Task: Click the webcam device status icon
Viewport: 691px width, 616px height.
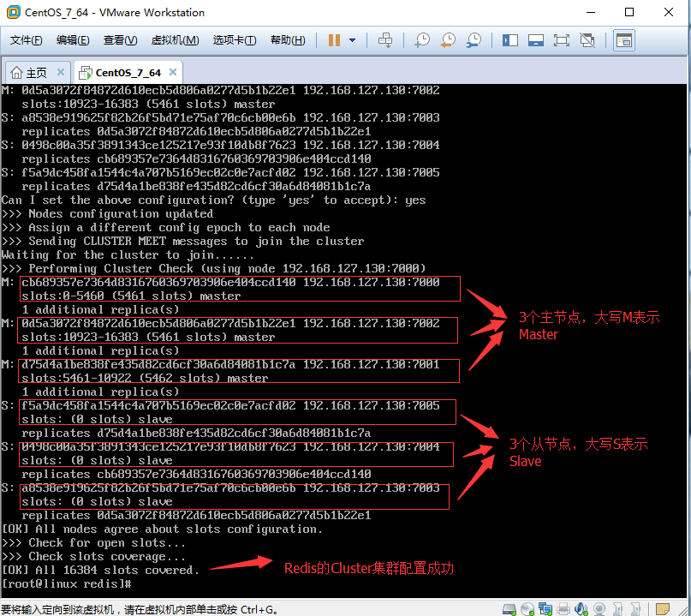Action: pos(599,609)
